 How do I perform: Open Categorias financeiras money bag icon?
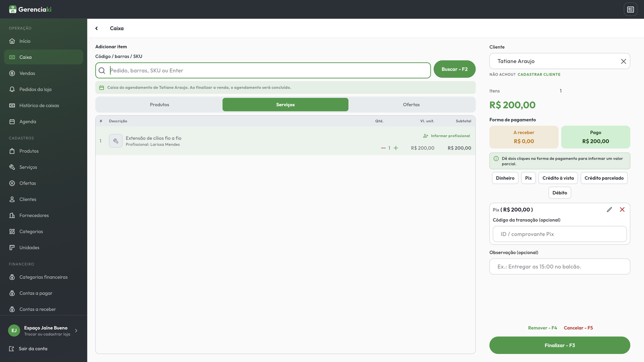pos(12,277)
